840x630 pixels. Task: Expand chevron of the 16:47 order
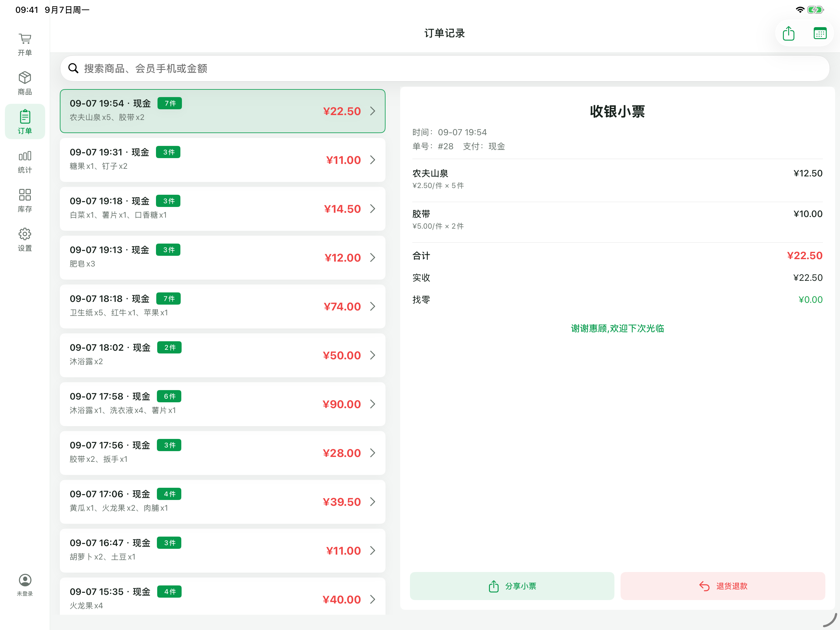pyautogui.click(x=372, y=551)
